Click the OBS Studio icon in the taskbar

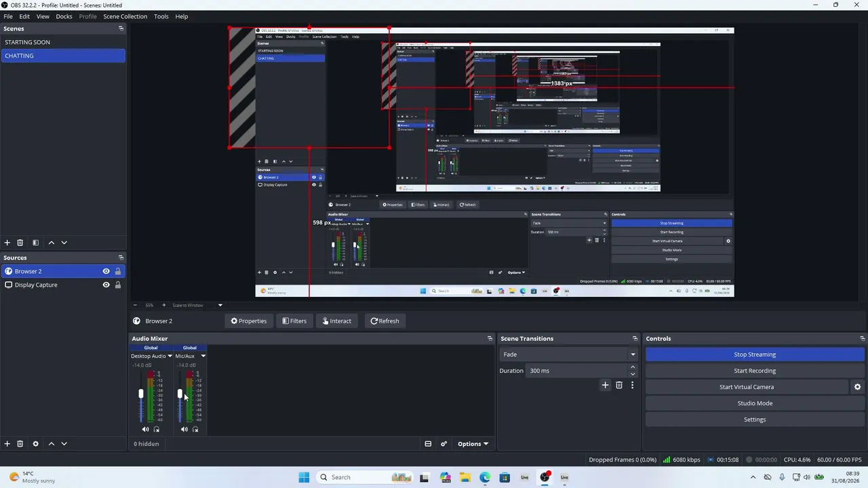(545, 477)
